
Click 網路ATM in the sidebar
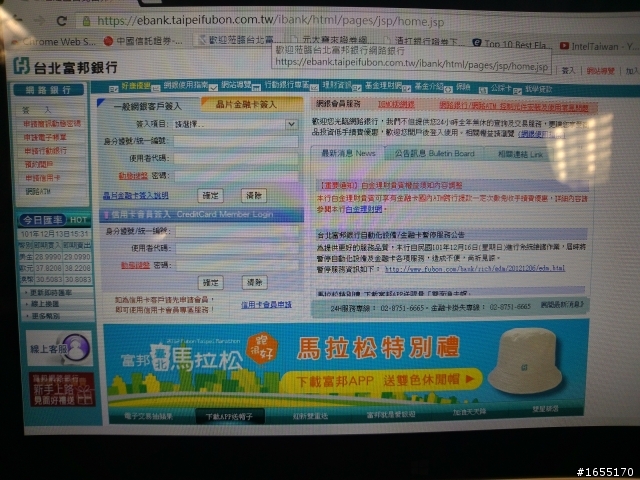click(x=38, y=191)
